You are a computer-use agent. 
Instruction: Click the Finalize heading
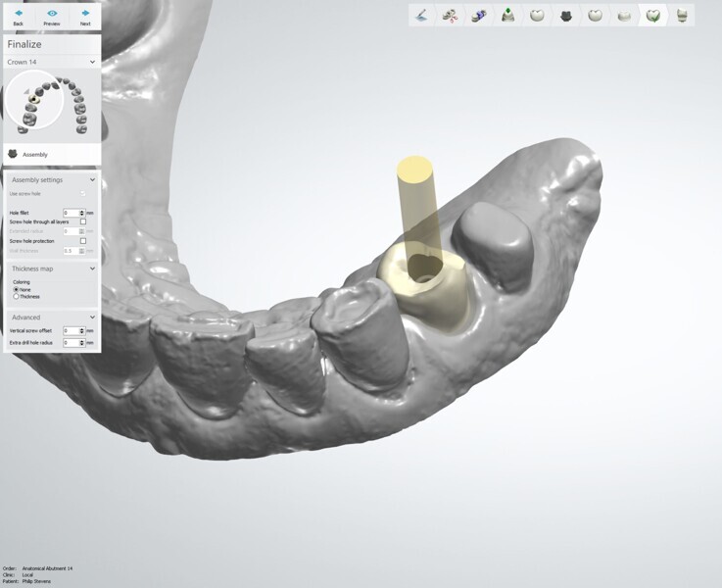24,44
